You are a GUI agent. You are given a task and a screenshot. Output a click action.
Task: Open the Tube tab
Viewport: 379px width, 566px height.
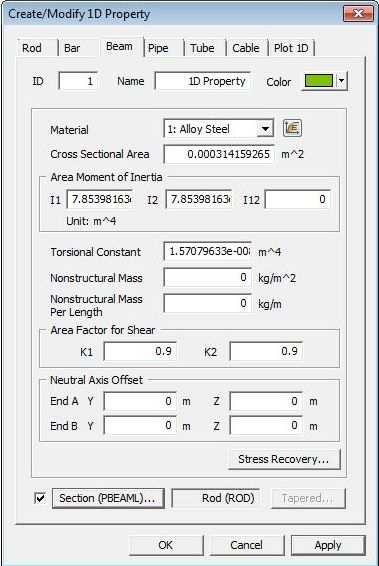pos(202,48)
